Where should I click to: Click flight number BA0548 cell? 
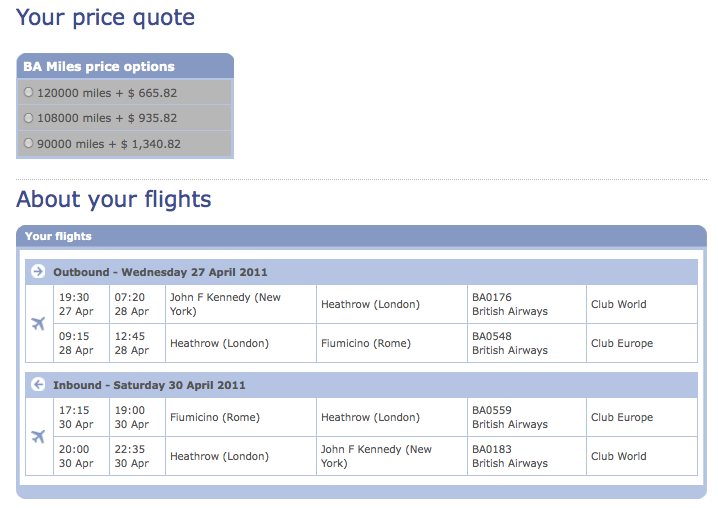pos(527,343)
